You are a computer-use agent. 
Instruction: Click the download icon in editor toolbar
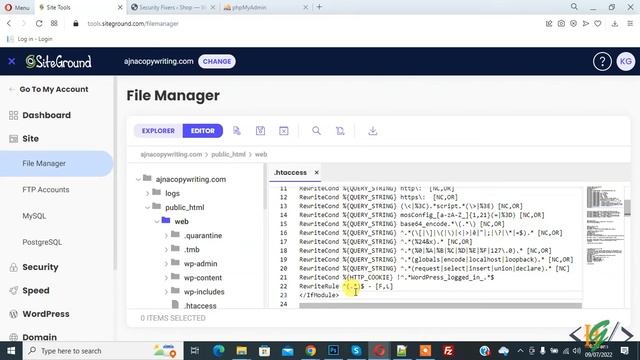point(373,131)
